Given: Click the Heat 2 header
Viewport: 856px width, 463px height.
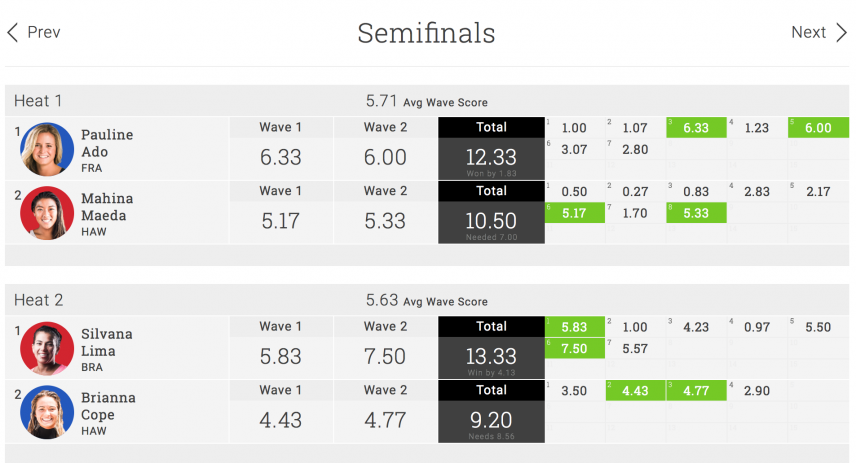Looking at the screenshot, I should pos(38,300).
